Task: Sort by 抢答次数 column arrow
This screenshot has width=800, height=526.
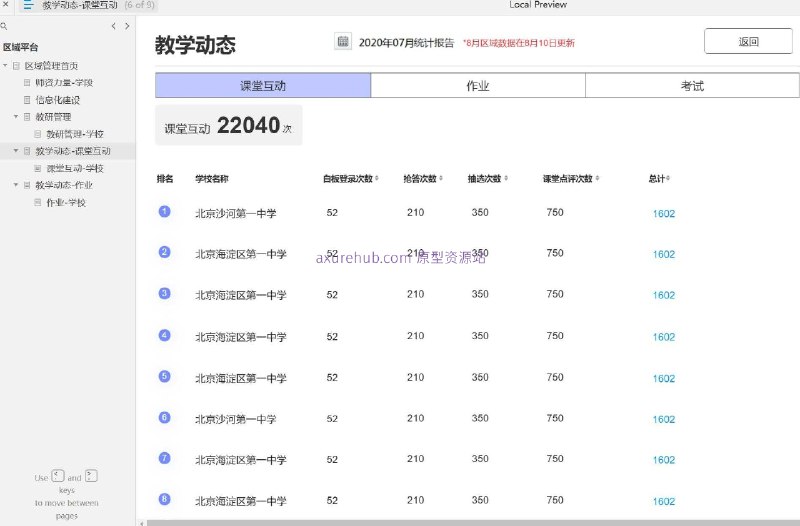Action: click(x=441, y=179)
